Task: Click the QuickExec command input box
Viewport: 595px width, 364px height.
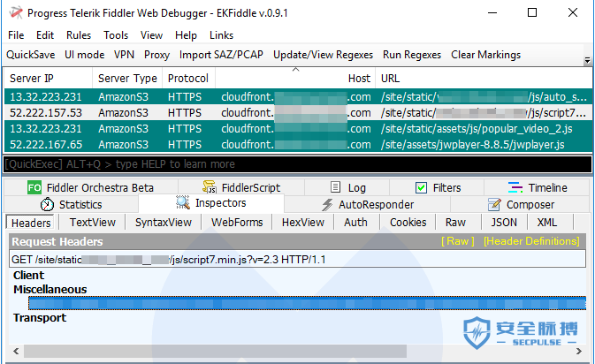Action: [x=297, y=164]
